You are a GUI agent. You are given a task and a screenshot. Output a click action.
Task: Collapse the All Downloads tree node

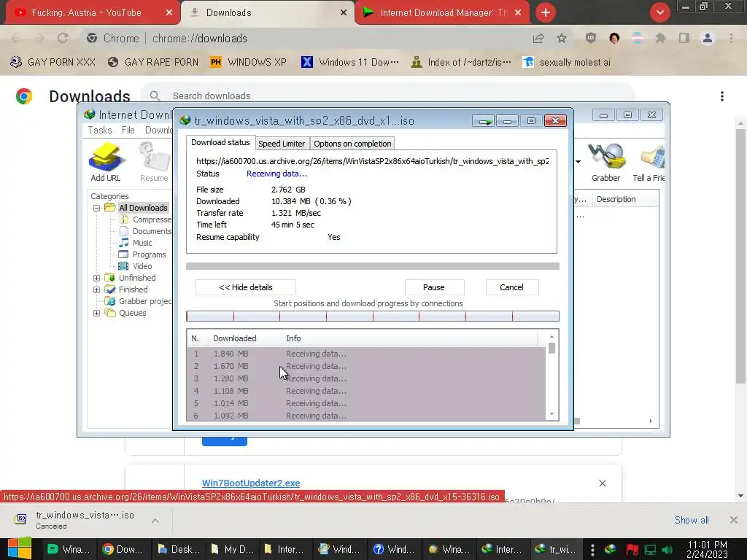point(97,208)
